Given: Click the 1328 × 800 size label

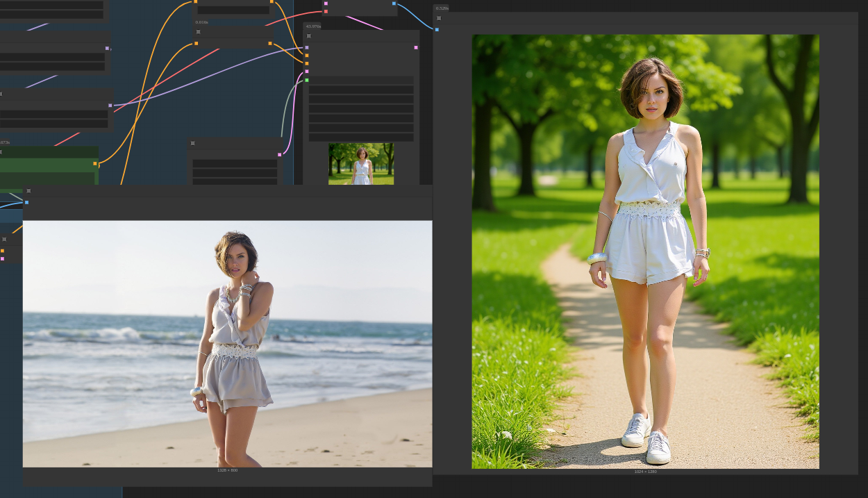Looking at the screenshot, I should click(227, 470).
